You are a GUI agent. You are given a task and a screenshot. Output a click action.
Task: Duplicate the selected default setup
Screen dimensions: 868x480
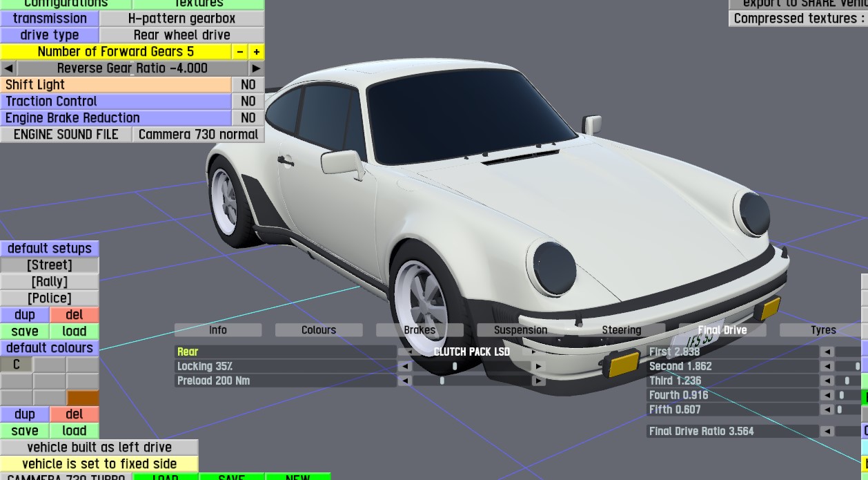(25, 315)
